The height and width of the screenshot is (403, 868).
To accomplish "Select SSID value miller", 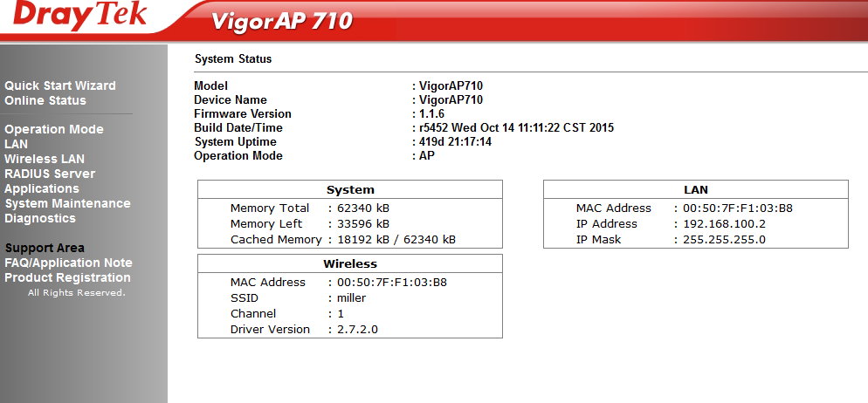I will (352, 298).
